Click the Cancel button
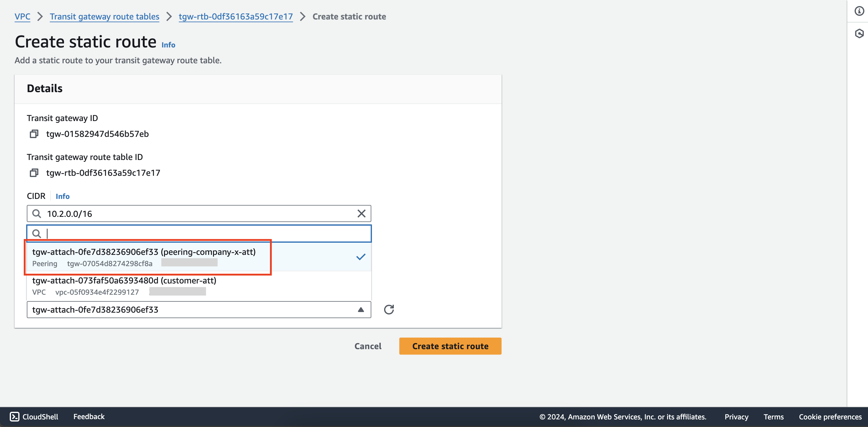 click(x=368, y=346)
